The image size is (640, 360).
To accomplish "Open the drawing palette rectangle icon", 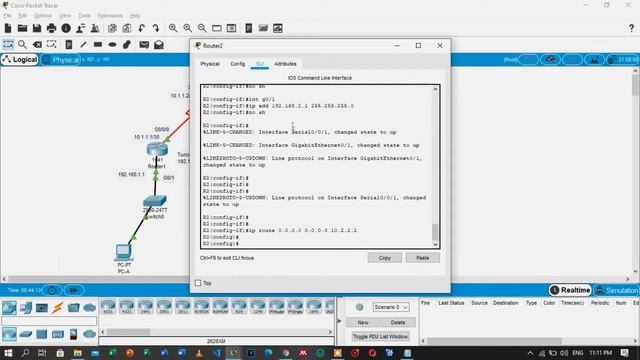I will coord(217,28).
